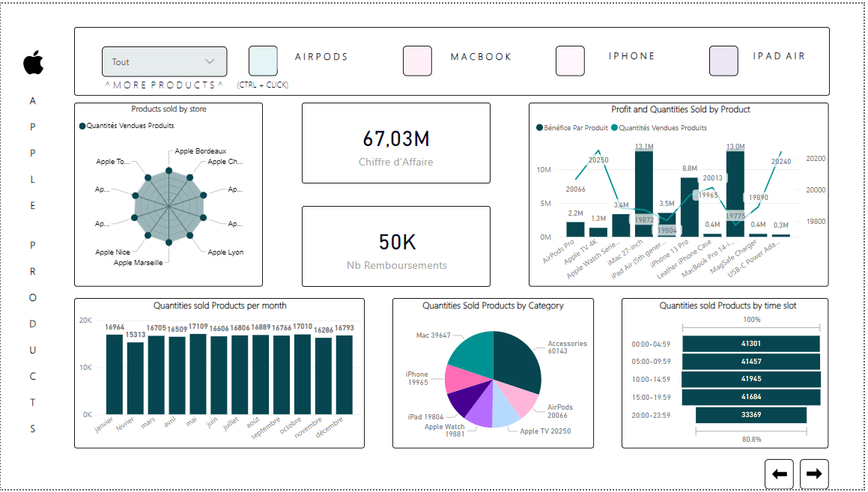The width and height of the screenshot is (868, 492).
Task: Select the 10:00-14:59 funnel bar
Action: 751,379
